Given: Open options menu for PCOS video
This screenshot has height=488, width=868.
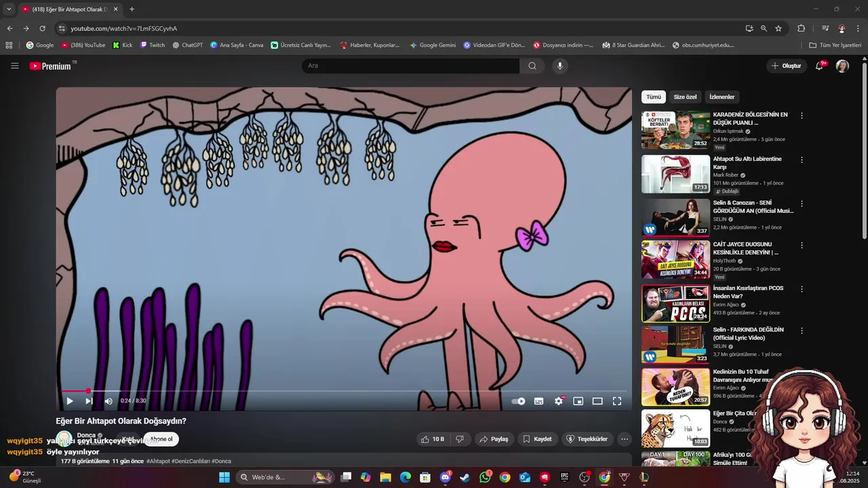Looking at the screenshot, I should 802,289.
